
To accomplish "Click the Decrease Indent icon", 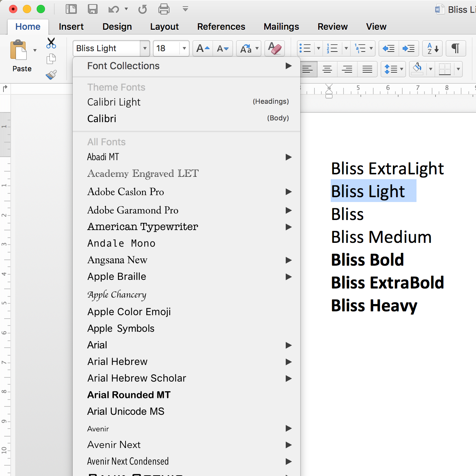I will click(x=389, y=48).
